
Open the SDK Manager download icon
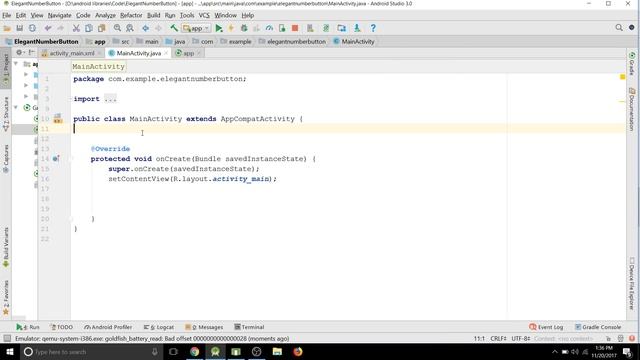pos(357,28)
